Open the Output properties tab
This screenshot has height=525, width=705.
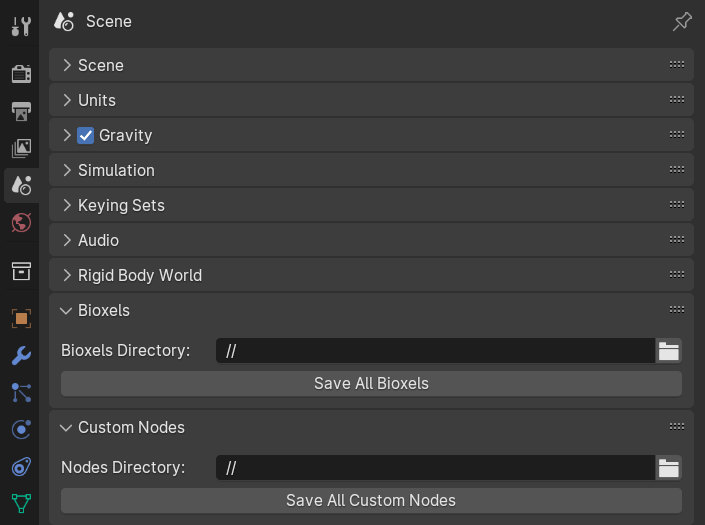pyautogui.click(x=21, y=111)
